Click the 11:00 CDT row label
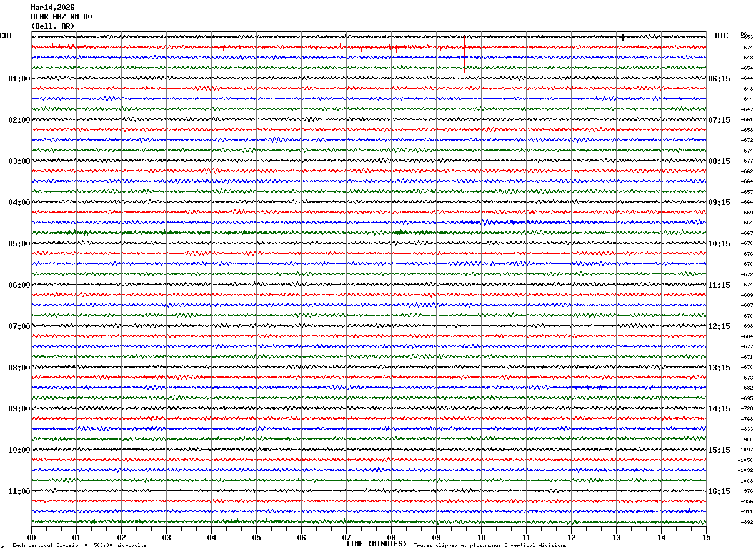This screenshot has height=554, width=756. [x=19, y=491]
